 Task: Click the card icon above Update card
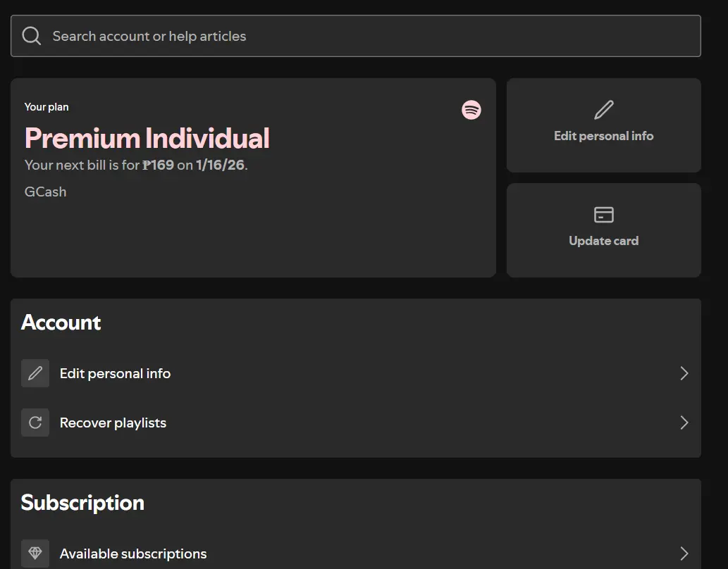[x=603, y=215]
